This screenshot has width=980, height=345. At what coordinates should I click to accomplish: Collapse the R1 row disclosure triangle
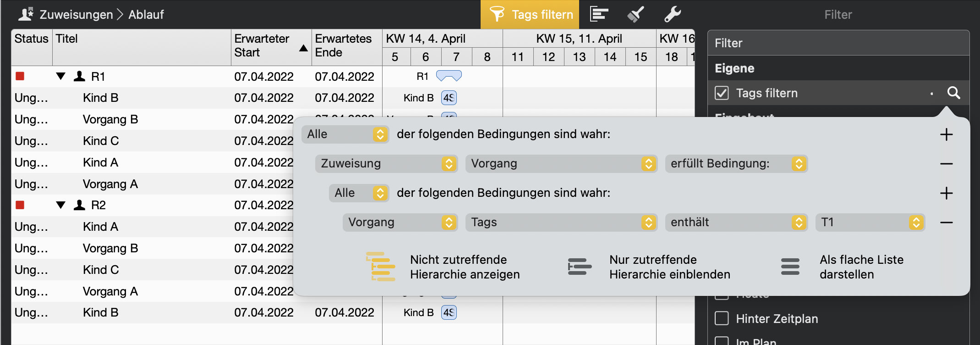coord(60,76)
